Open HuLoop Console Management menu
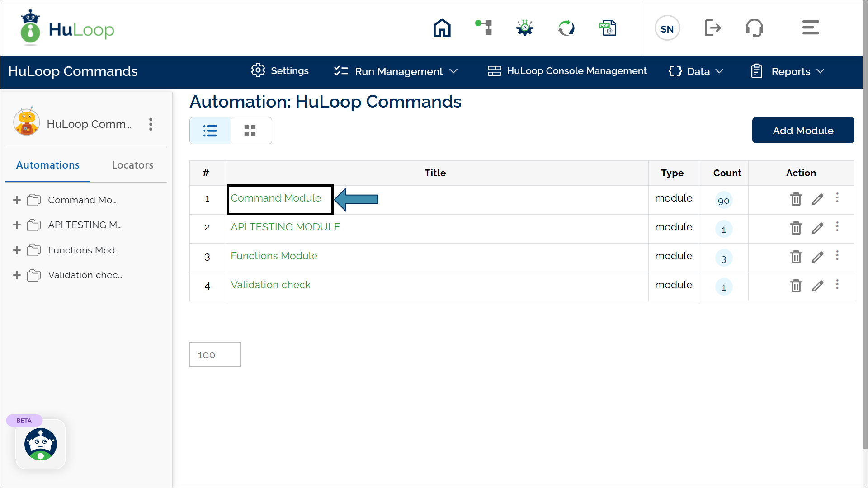This screenshot has height=488, width=868. point(567,71)
